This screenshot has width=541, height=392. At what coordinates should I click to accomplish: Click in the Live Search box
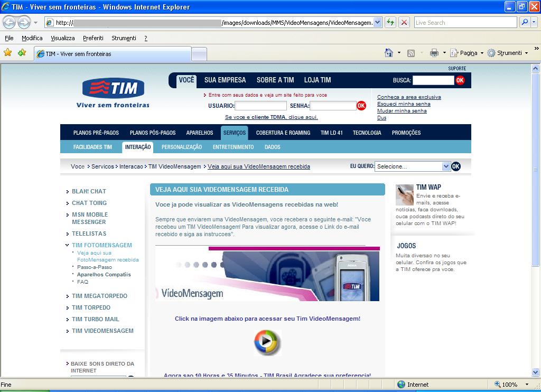pyautogui.click(x=465, y=22)
